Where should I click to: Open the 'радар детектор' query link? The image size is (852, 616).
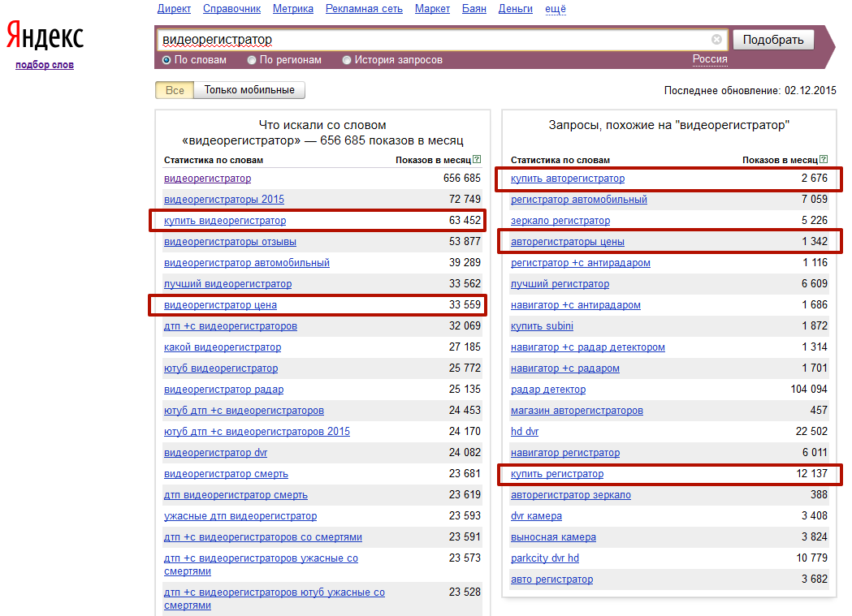coord(548,389)
